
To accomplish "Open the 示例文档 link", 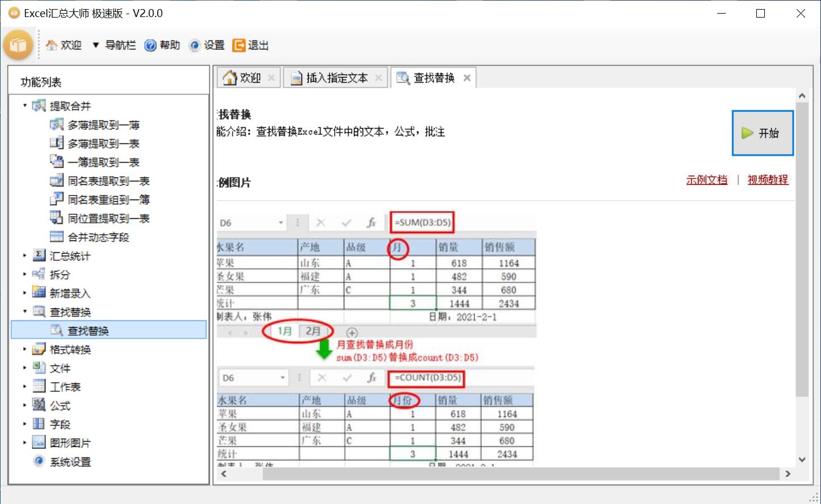I will pyautogui.click(x=706, y=180).
